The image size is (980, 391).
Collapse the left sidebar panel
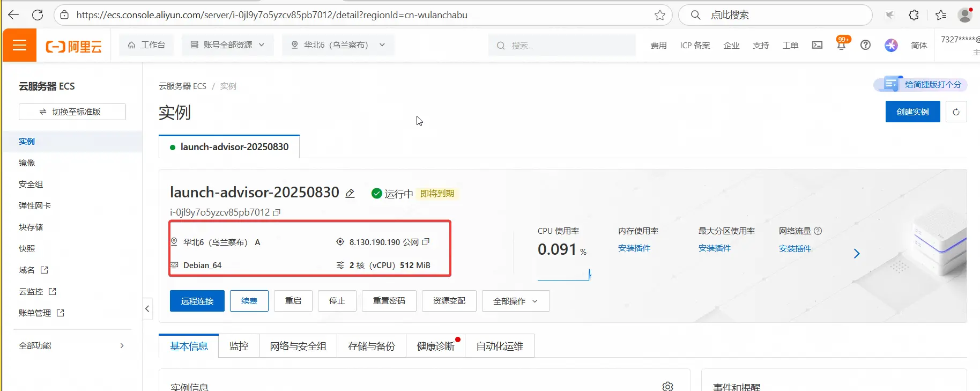click(x=147, y=309)
